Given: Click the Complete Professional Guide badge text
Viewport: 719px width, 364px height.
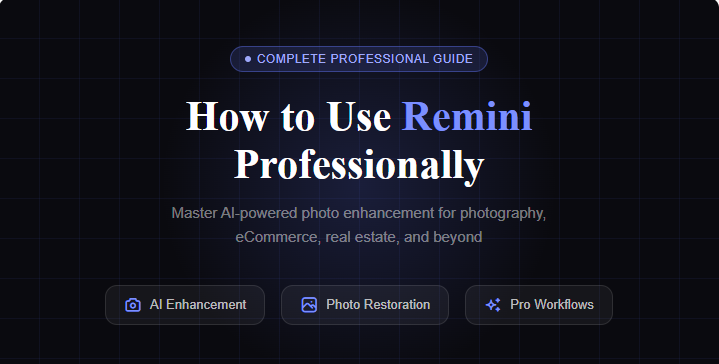Looking at the screenshot, I should (x=365, y=59).
